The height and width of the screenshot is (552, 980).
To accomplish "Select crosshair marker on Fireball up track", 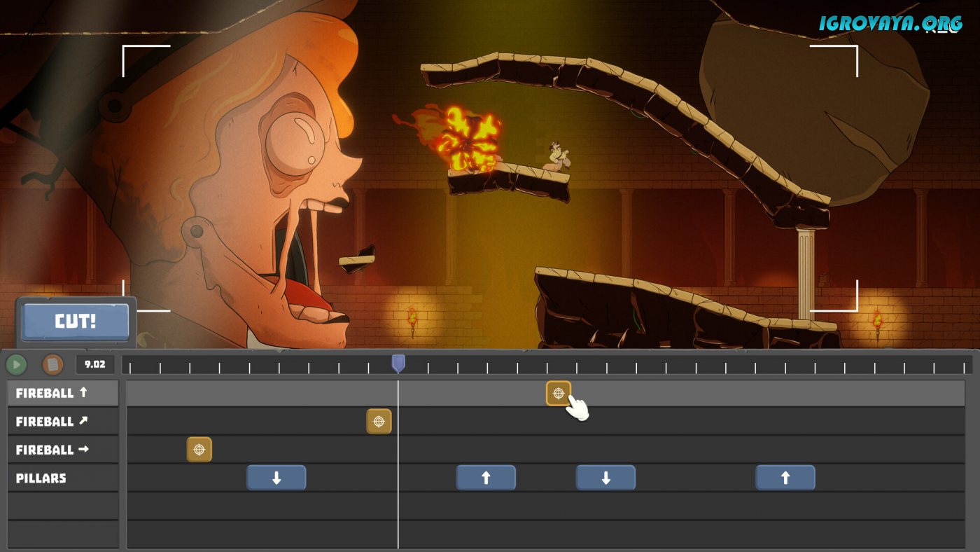I will click(x=558, y=394).
